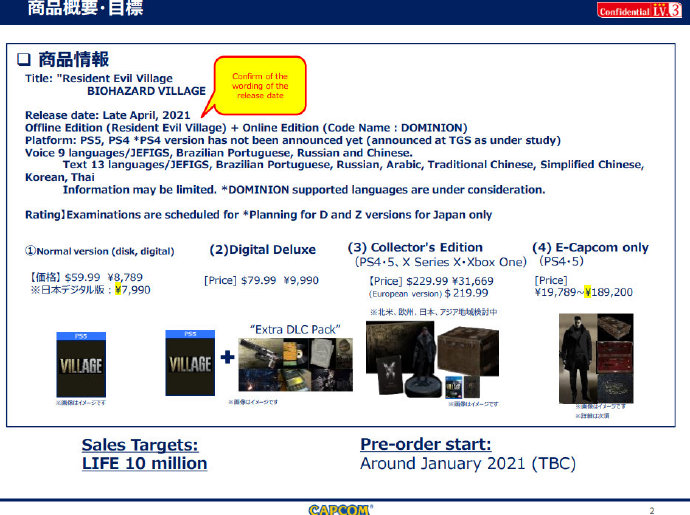The width and height of the screenshot is (690, 515).
Task: Click the yellow release date callout note
Action: [259, 87]
